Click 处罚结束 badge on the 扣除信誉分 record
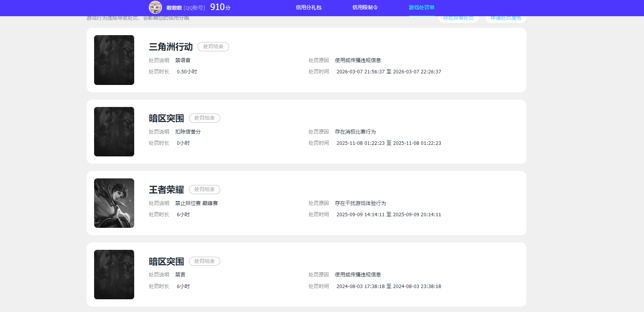The image size is (644, 312). pos(204,118)
